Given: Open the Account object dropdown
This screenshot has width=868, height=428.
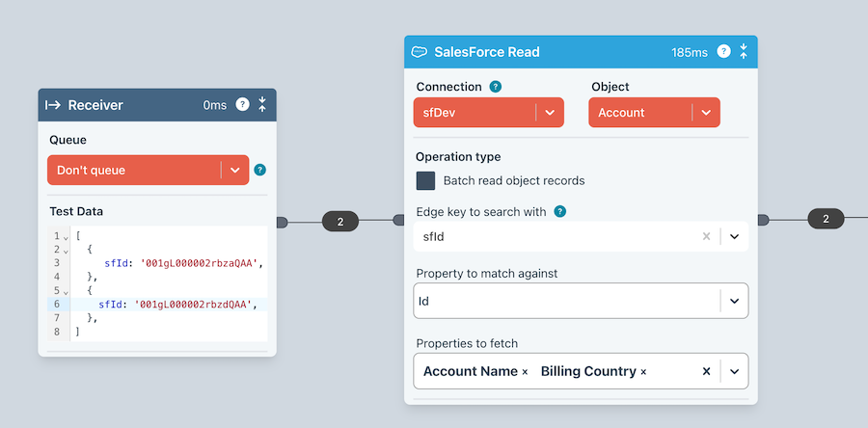Looking at the screenshot, I should 706,113.
